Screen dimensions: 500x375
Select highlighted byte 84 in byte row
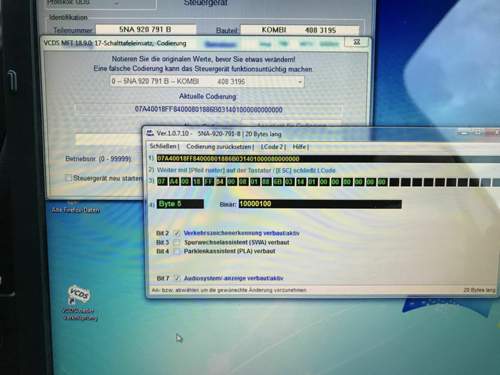point(220,181)
